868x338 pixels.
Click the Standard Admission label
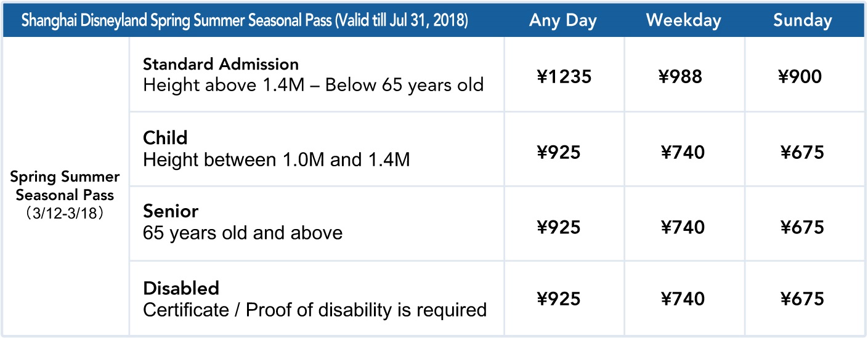[x=221, y=64]
